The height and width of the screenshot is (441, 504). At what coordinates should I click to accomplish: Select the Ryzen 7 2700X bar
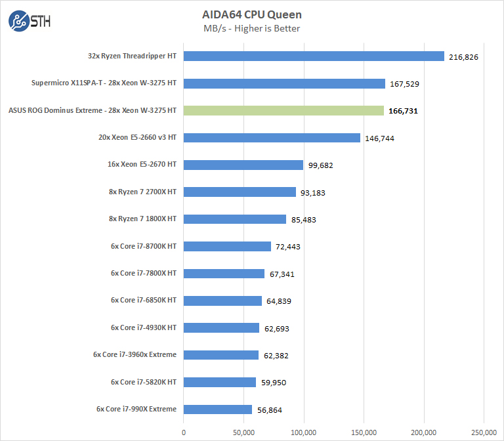click(x=240, y=192)
